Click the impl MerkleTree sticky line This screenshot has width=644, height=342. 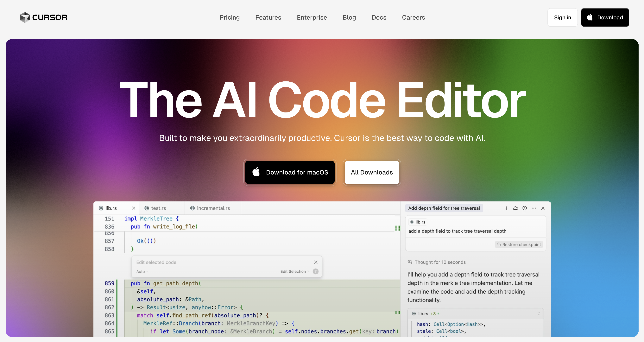pos(152,218)
